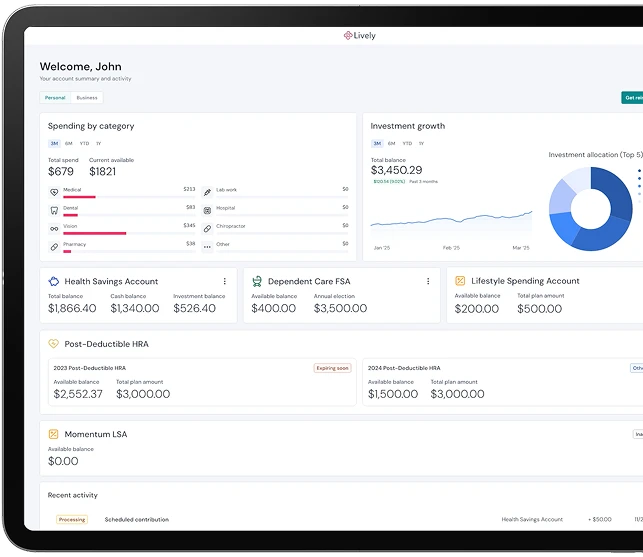
Task: Click the HSA total balance $1,866.40
Action: click(x=72, y=308)
